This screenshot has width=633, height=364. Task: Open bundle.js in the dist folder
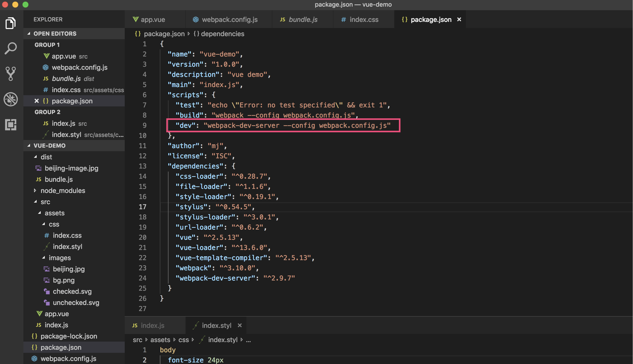pyautogui.click(x=74, y=179)
